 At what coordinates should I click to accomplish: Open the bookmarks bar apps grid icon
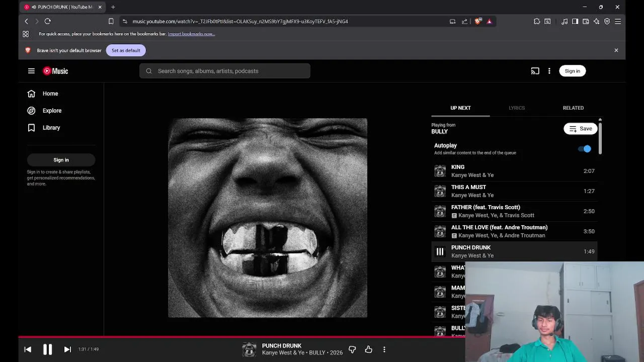[26, 34]
